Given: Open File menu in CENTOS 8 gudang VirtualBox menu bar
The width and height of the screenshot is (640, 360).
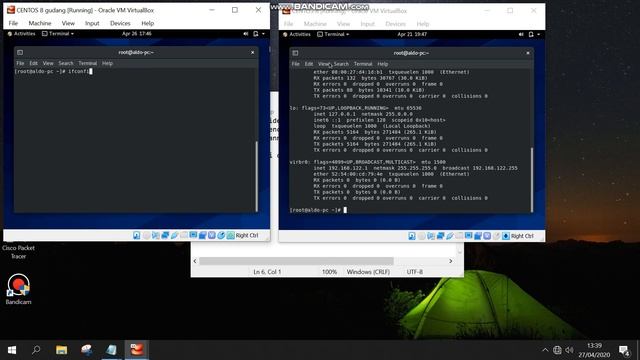Looking at the screenshot, I should pyautogui.click(x=13, y=23).
